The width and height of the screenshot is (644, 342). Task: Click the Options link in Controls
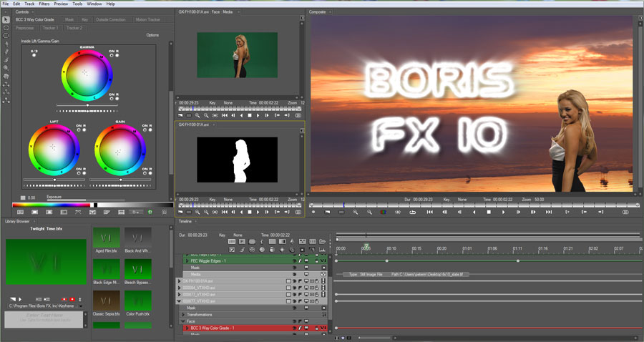[152, 35]
